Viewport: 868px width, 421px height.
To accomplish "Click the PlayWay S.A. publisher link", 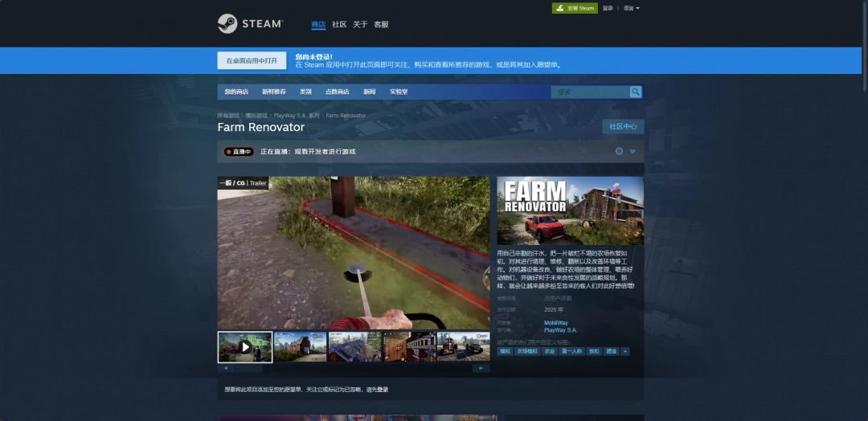I will coord(560,330).
